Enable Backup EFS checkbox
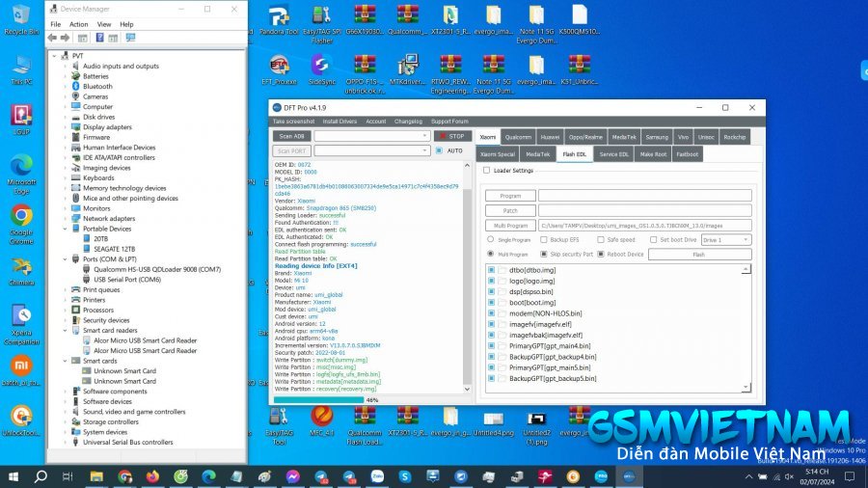Screen dimensions: 868x488 pyautogui.click(x=544, y=239)
